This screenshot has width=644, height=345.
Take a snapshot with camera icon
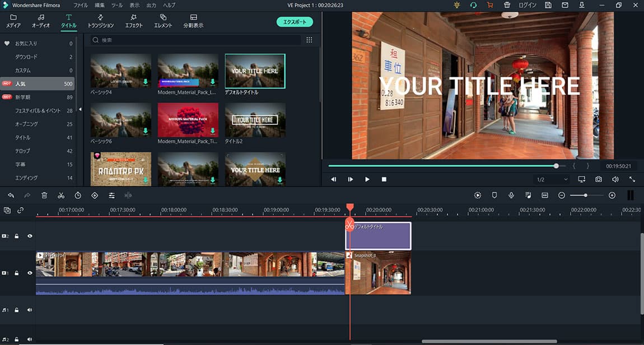tap(599, 179)
